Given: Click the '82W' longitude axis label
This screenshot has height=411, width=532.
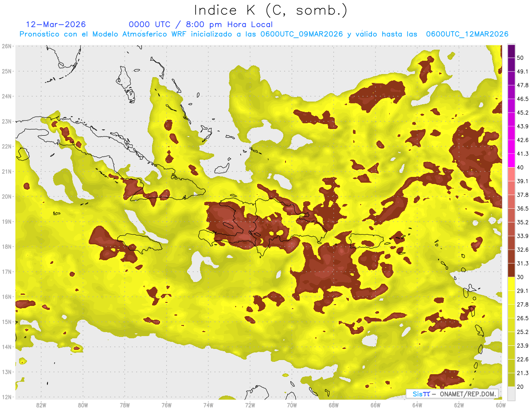Looking at the screenshot, I should [x=41, y=405].
